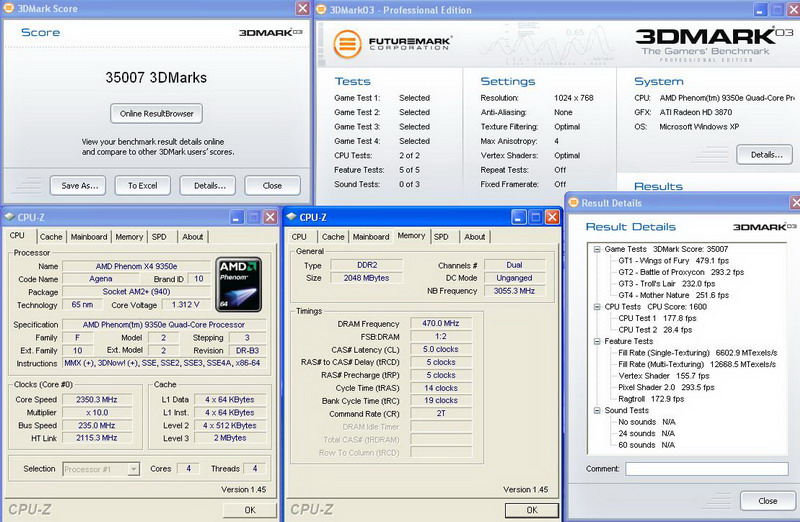This screenshot has height=522, width=800.
Task: Open system Details button in 3DMark03 window
Action: [764, 155]
